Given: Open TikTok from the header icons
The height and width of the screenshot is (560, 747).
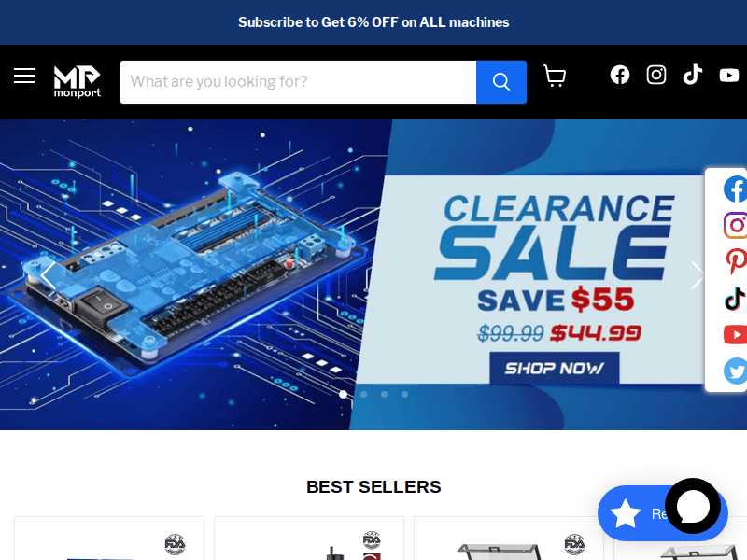Looking at the screenshot, I should pyautogui.click(x=692, y=75).
